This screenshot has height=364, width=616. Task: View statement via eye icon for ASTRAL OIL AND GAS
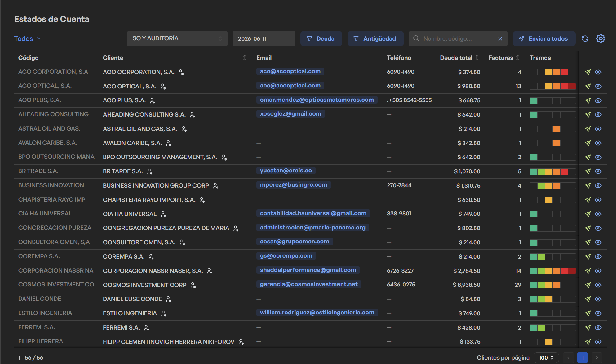(598, 129)
